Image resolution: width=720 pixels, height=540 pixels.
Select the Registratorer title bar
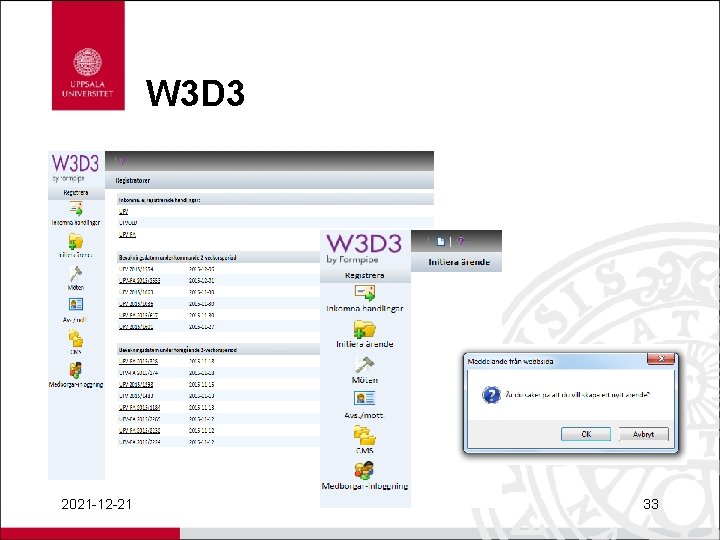270,180
